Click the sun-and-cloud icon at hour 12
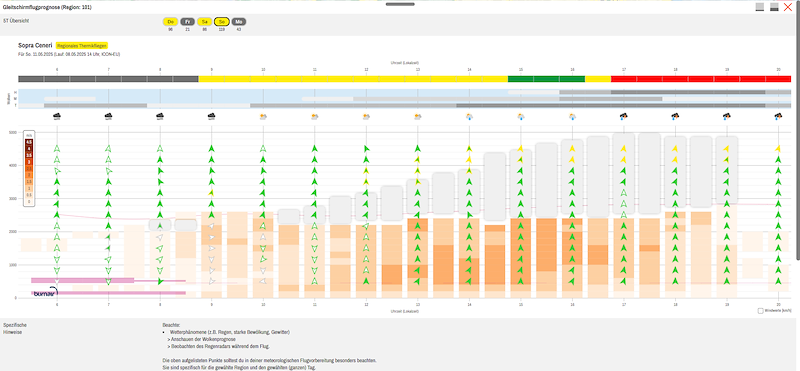 coord(366,116)
